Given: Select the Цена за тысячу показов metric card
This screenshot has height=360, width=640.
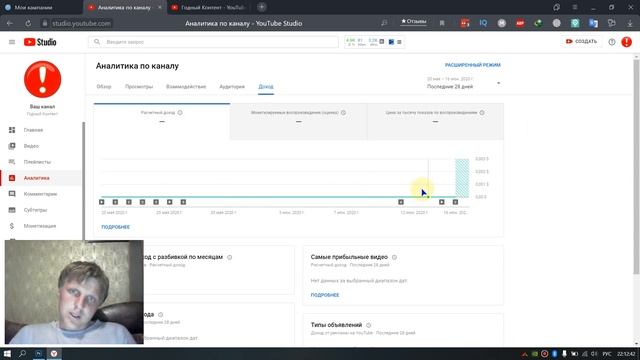Looking at the screenshot, I should pyautogui.click(x=435, y=121).
